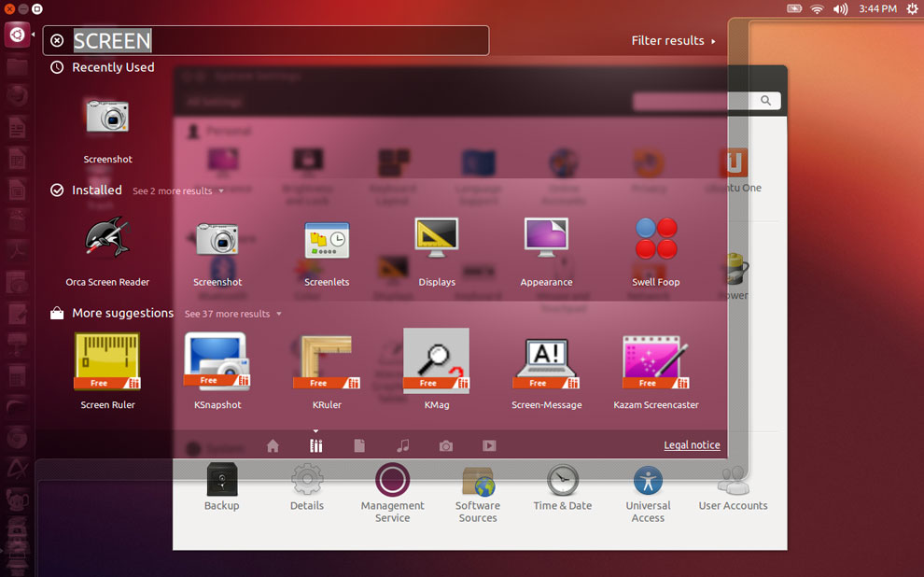The image size is (924, 577).
Task: Open Details in System Settings
Action: pyautogui.click(x=306, y=486)
